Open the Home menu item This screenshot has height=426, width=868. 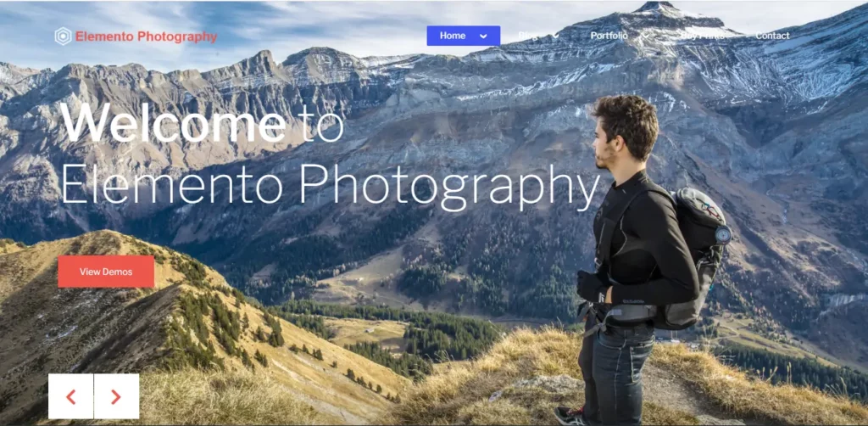pyautogui.click(x=453, y=36)
